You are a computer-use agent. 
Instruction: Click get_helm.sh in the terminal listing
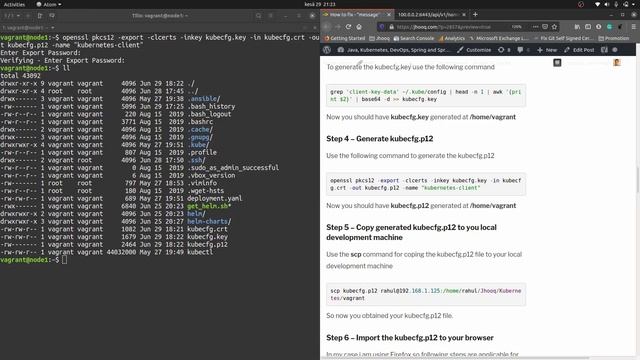[209, 206]
